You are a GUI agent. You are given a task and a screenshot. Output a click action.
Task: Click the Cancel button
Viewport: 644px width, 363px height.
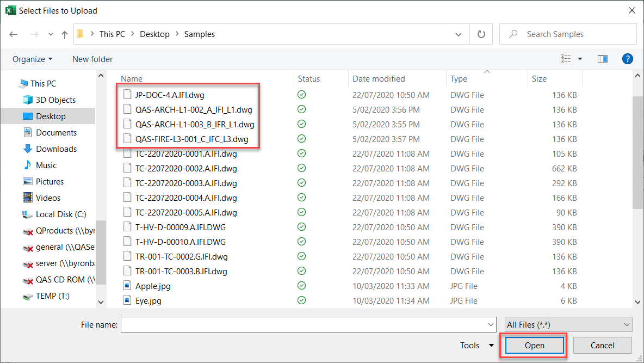pos(602,346)
